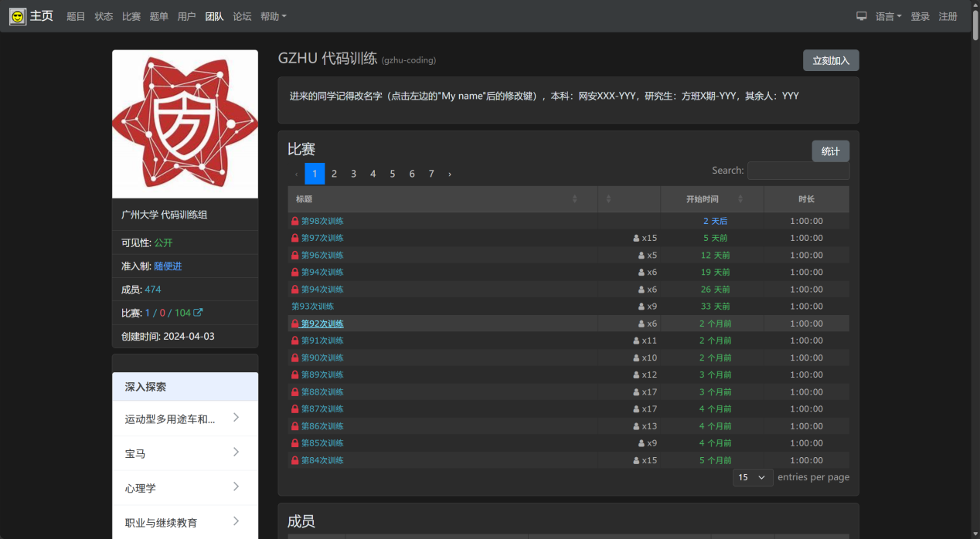Click participant icon x12 on 第89次训练 row

pyautogui.click(x=636, y=375)
